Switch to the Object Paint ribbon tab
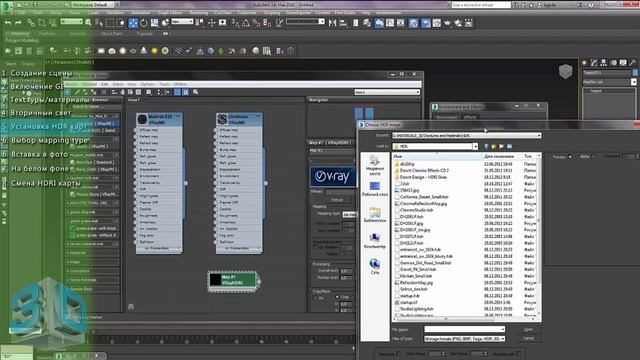The height and width of the screenshot is (360, 640). pyautogui.click(x=111, y=33)
